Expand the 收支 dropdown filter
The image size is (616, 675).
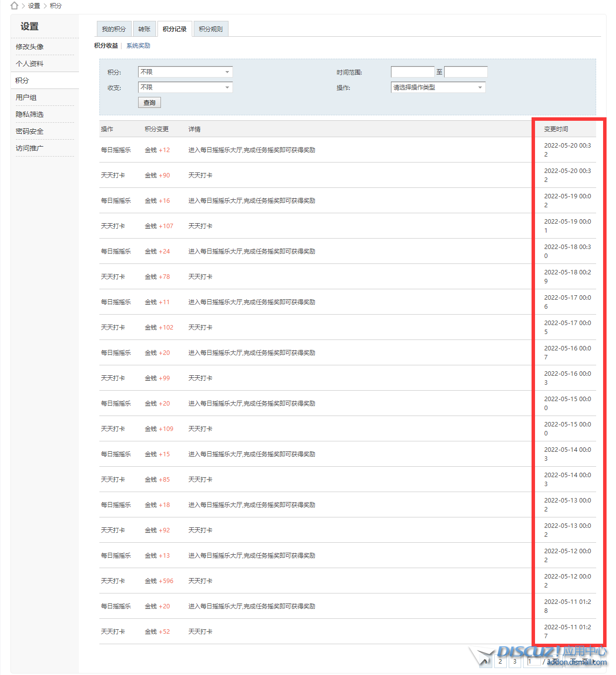[185, 87]
